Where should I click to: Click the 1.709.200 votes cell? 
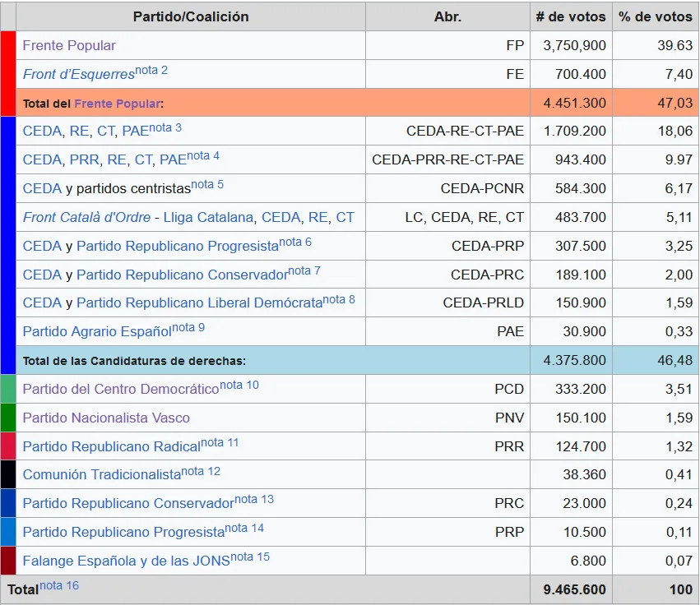tap(571, 132)
